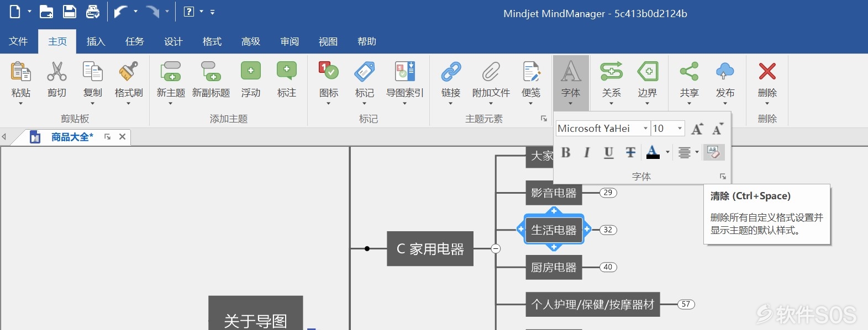Toggle underline formatting

(x=608, y=152)
